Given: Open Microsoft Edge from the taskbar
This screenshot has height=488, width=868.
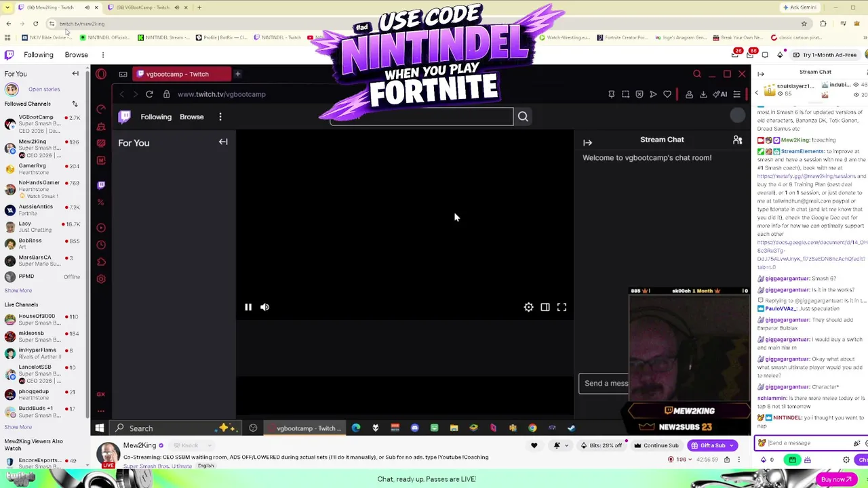Looking at the screenshot, I should tap(356, 428).
